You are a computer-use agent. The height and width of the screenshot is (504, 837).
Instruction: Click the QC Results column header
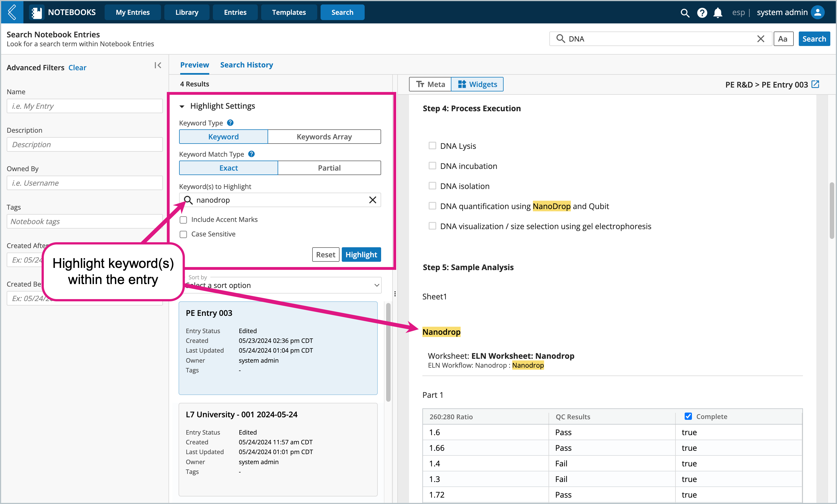[x=612, y=416]
